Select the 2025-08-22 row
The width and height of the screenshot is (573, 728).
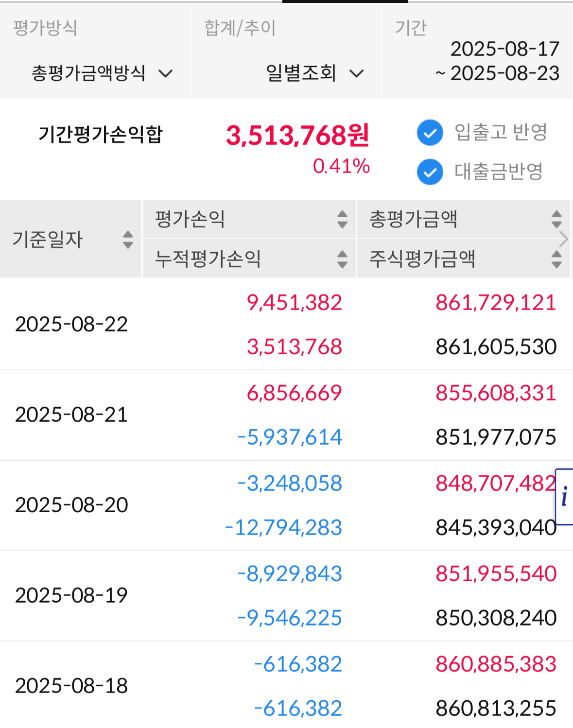pos(286,325)
